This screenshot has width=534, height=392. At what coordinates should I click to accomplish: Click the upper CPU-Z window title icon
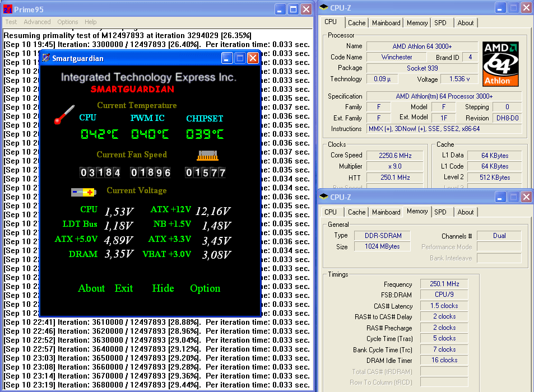click(x=324, y=8)
